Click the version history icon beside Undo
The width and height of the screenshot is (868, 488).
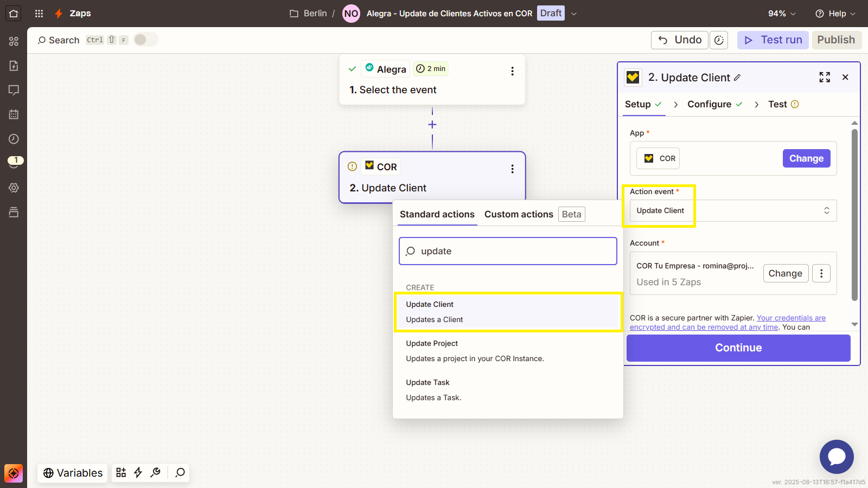pyautogui.click(x=719, y=40)
